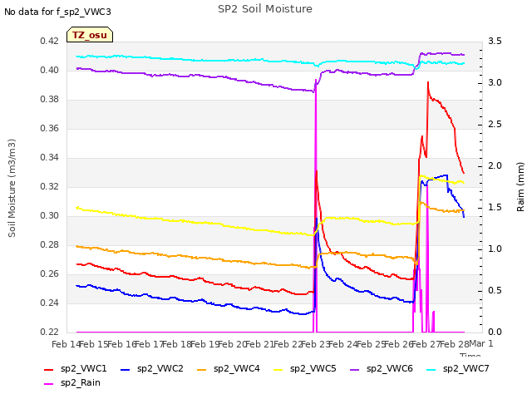
Task: Click the Feb 18 date tick label
Action: pos(177,344)
